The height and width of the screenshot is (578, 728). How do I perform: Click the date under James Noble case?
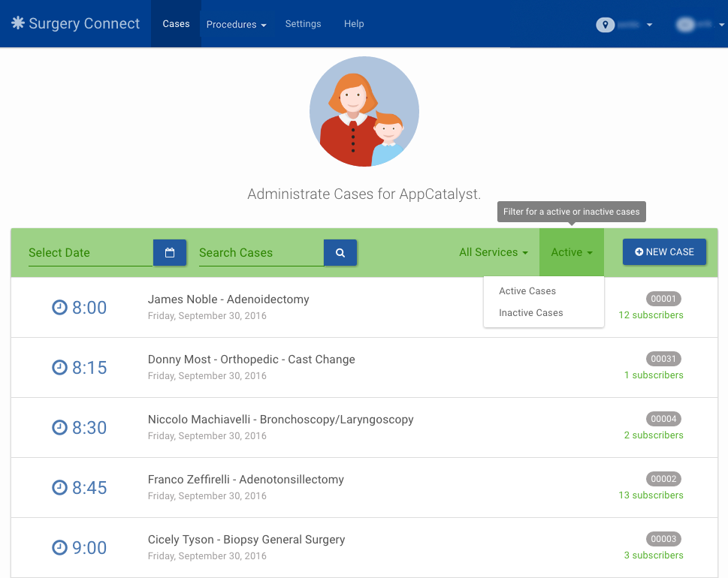(x=207, y=316)
